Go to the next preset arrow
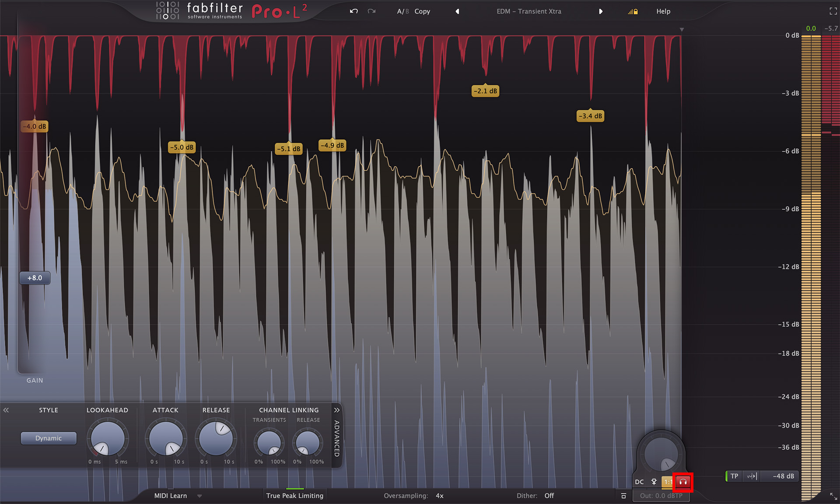The height and width of the screenshot is (504, 840). (601, 11)
